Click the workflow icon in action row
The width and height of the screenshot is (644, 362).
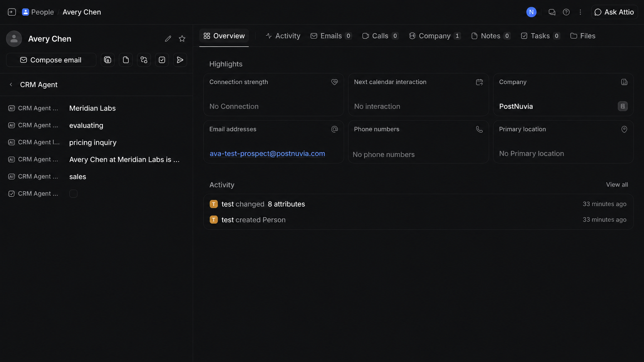144,60
